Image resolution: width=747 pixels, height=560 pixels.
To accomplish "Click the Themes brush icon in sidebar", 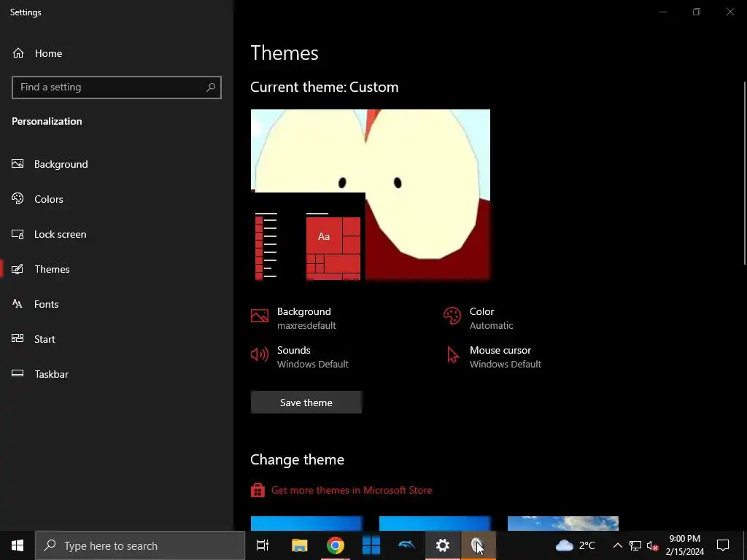I will [x=18, y=269].
